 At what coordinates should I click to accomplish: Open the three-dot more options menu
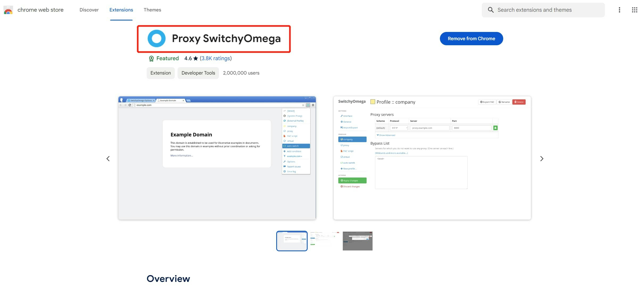click(619, 10)
